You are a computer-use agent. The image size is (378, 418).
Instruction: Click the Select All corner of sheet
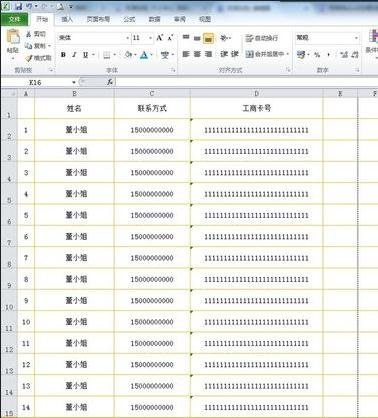coord(9,94)
